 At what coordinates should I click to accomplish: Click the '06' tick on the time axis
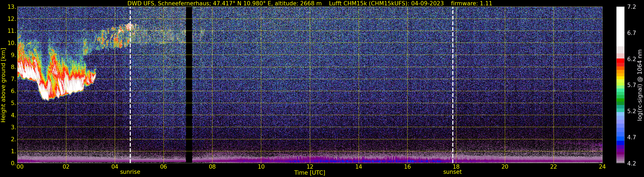[x=164, y=167]
